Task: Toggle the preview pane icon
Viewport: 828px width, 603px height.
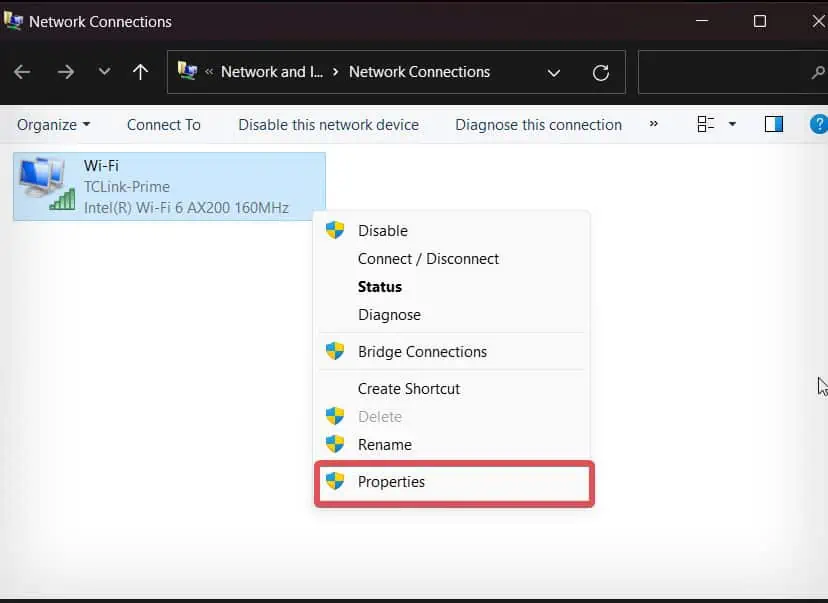Action: 774,124
